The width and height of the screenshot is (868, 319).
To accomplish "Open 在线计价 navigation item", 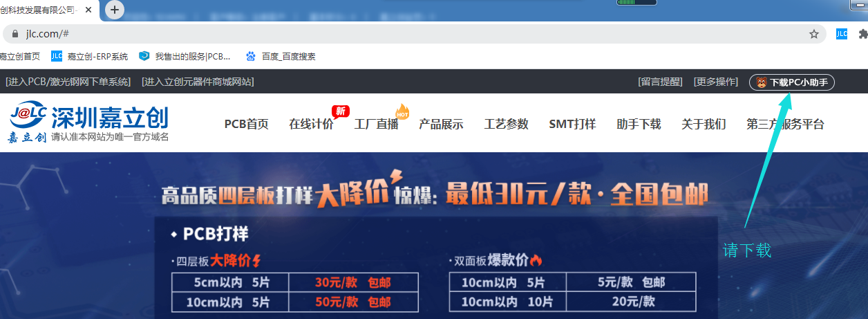I will tap(311, 125).
